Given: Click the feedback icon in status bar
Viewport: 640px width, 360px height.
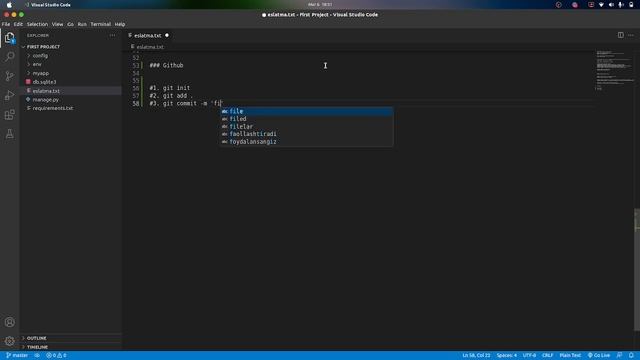Looking at the screenshot, I should (x=619, y=356).
